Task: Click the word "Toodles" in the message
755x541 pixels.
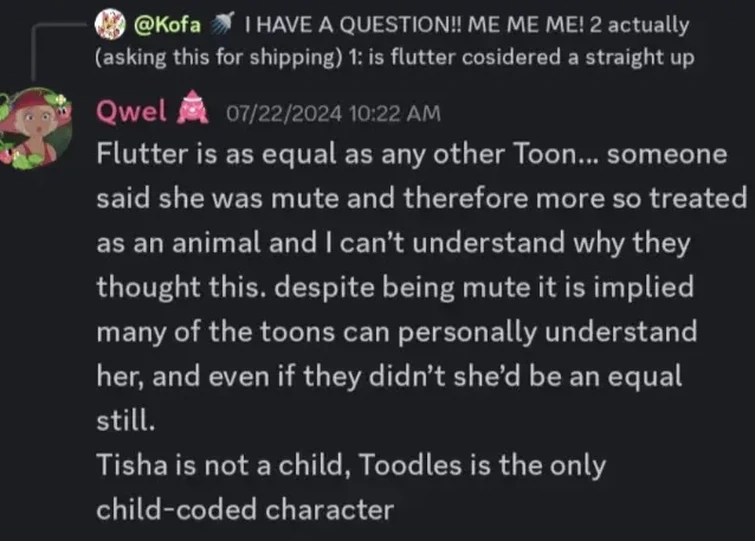Action: 416,465
